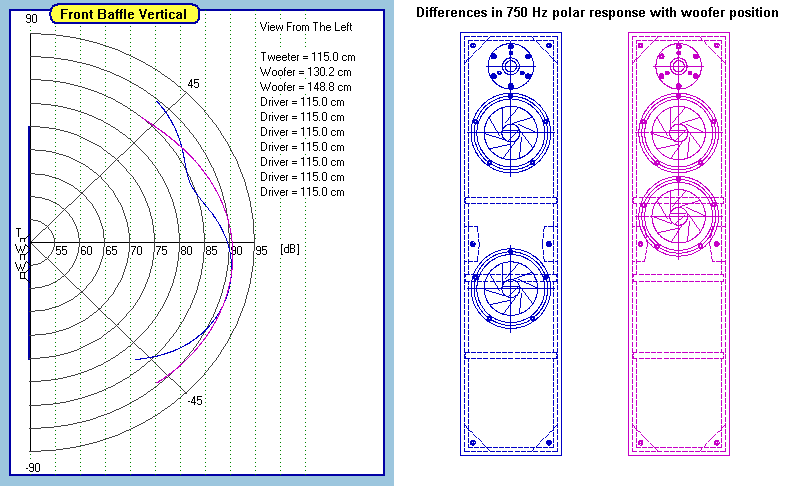Viewport: 800px width, 486px height.
Task: Select the Tweeter = 115.0 cm entry
Action: point(306,57)
